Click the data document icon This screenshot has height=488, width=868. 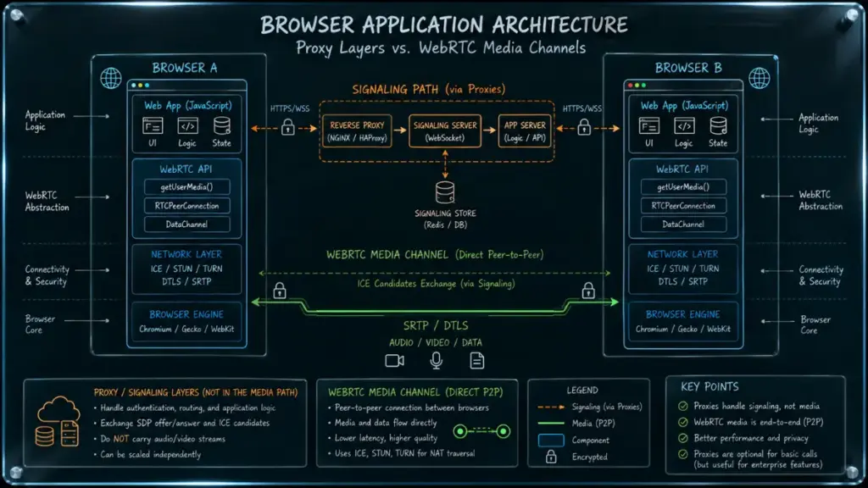pos(476,361)
